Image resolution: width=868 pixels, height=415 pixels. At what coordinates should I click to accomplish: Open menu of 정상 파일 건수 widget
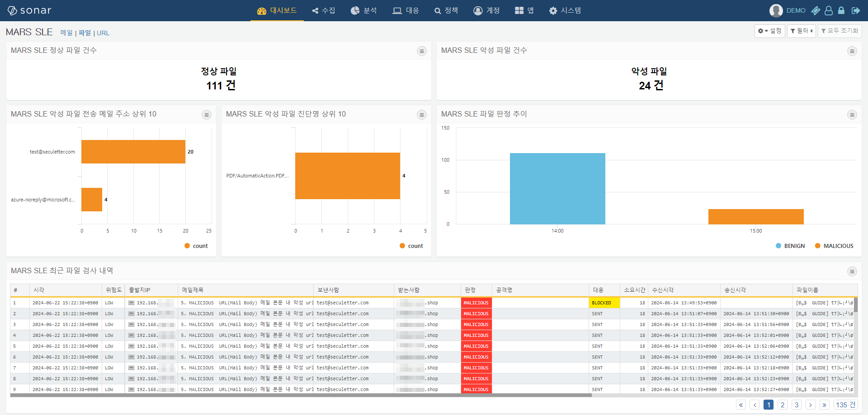pos(422,51)
